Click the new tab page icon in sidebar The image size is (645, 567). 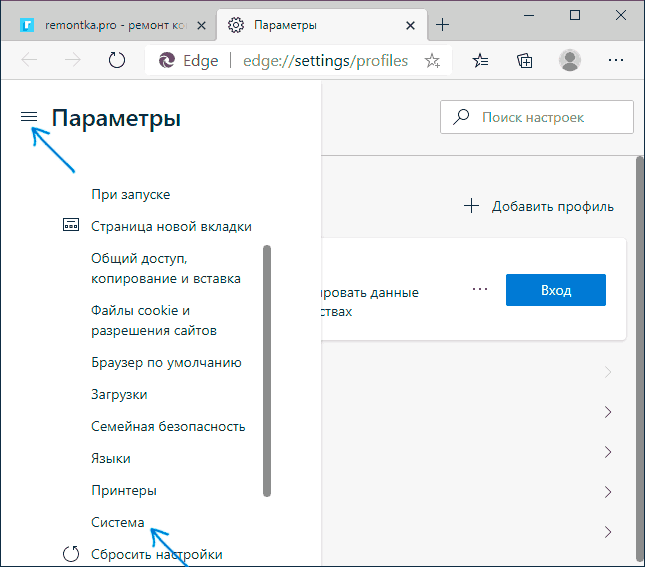[71, 225]
